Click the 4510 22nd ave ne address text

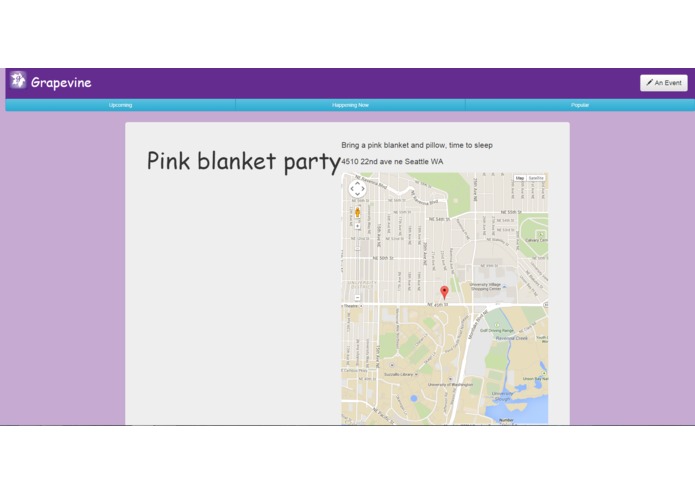[x=392, y=162]
